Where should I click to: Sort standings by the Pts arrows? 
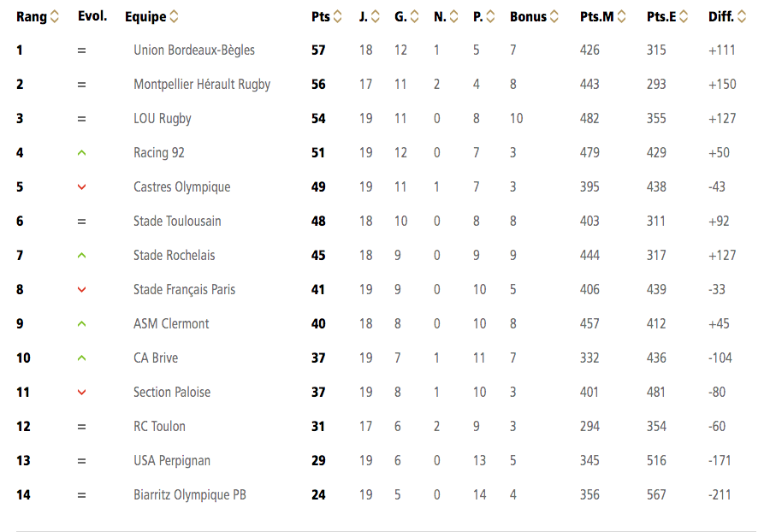tap(337, 17)
